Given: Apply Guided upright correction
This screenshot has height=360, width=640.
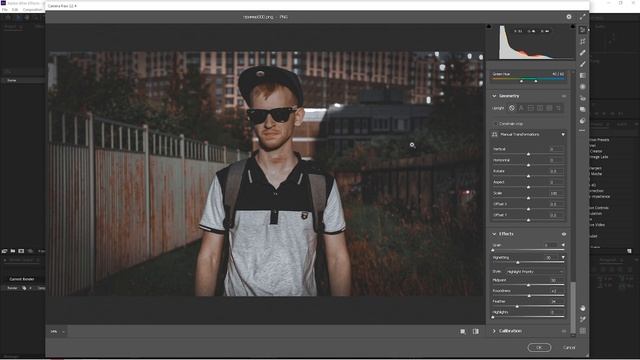Looking at the screenshot, I should 559,108.
